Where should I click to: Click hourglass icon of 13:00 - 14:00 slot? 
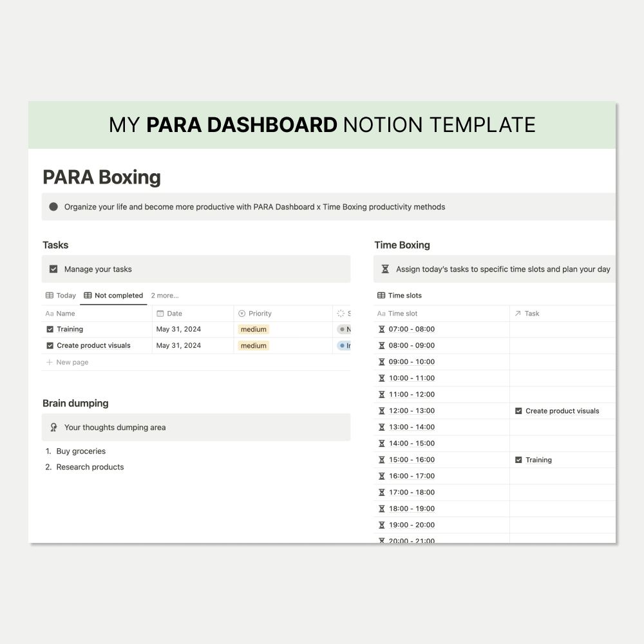click(x=381, y=427)
